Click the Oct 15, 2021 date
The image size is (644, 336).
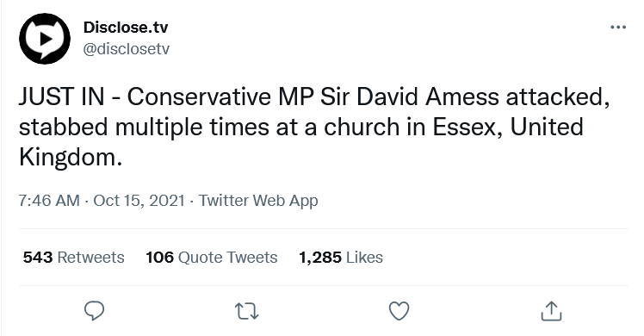point(139,201)
